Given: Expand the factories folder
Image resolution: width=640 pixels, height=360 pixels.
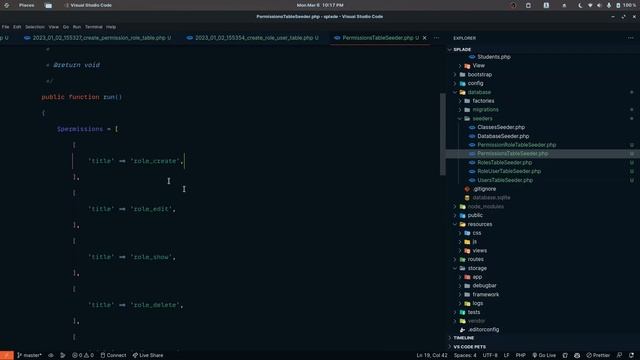Looking at the screenshot, I should [460, 101].
